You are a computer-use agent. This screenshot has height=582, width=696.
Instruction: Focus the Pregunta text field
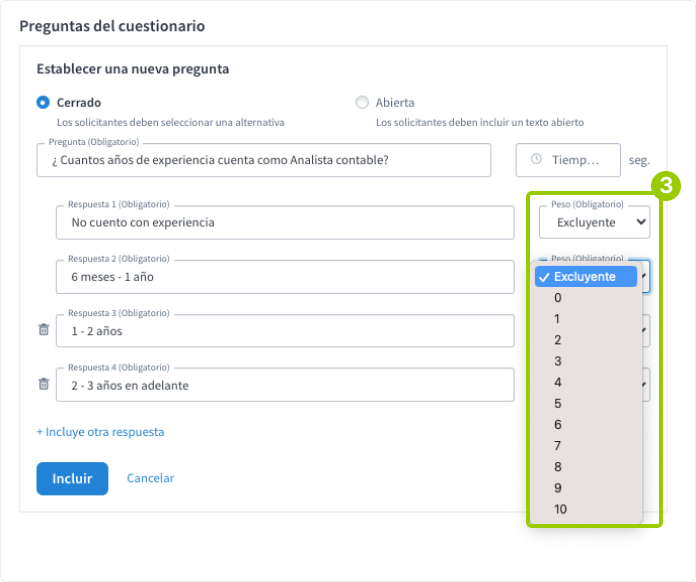[264, 160]
